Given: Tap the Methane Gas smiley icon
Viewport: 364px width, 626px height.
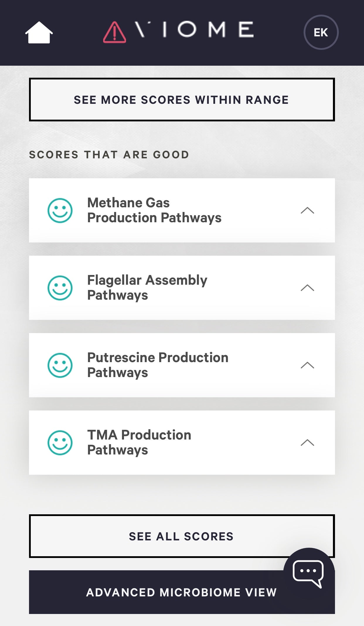Looking at the screenshot, I should (60, 211).
